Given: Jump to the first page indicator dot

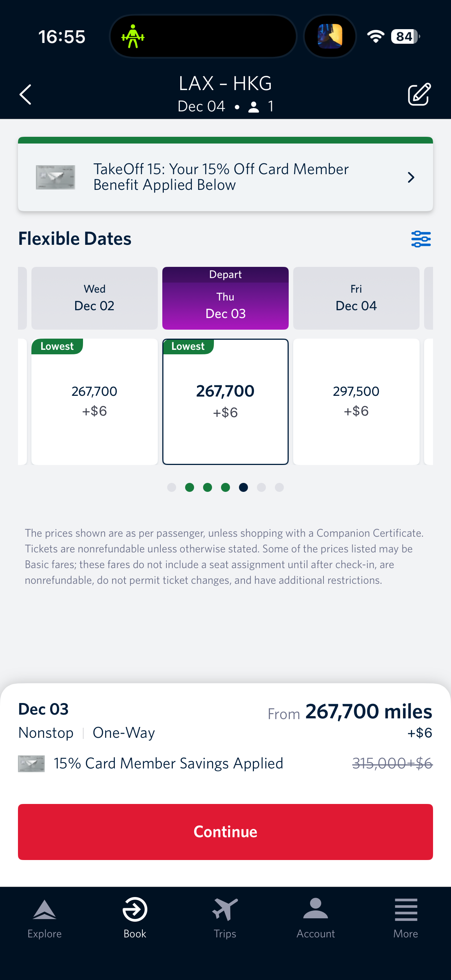Looking at the screenshot, I should click(x=172, y=487).
